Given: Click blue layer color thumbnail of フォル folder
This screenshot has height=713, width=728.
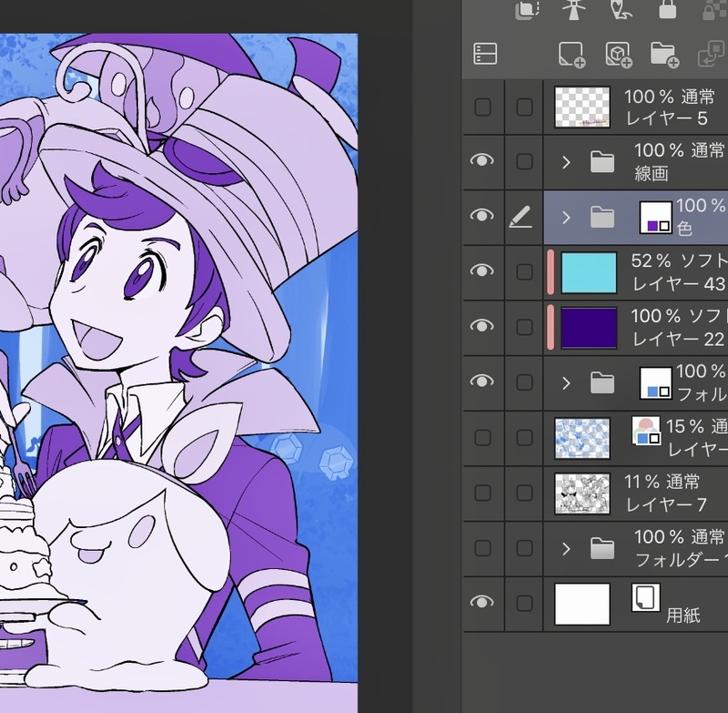Looking at the screenshot, I should pyautogui.click(x=655, y=383).
